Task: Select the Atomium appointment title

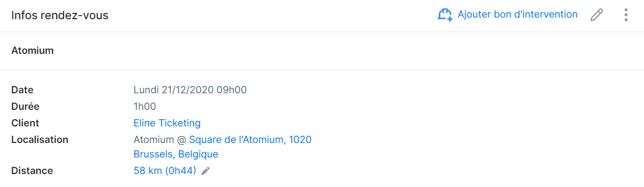Action: pos(33,51)
